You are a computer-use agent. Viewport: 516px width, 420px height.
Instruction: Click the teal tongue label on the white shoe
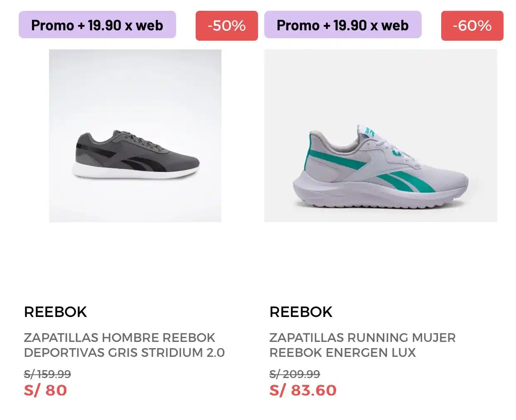[x=369, y=131]
